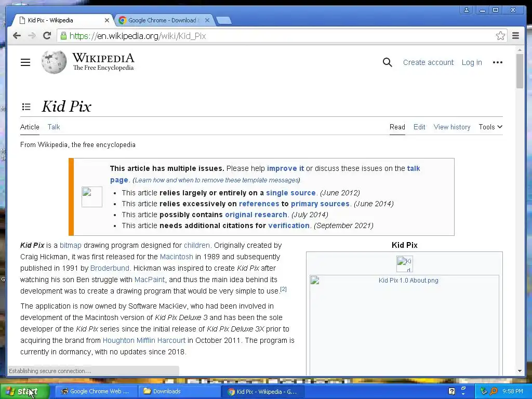Click the green padlock in the address bar
Viewport: 532px width, 399px height.
(x=63, y=36)
